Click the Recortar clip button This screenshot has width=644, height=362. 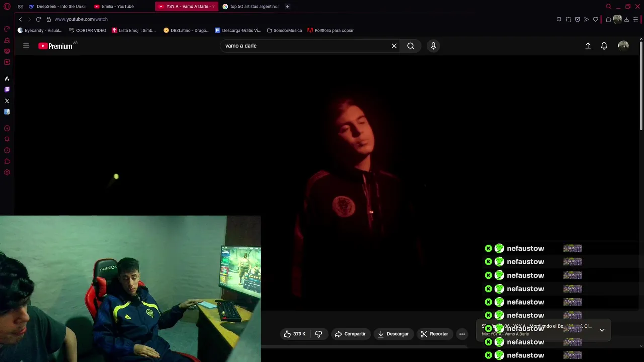[434, 334]
